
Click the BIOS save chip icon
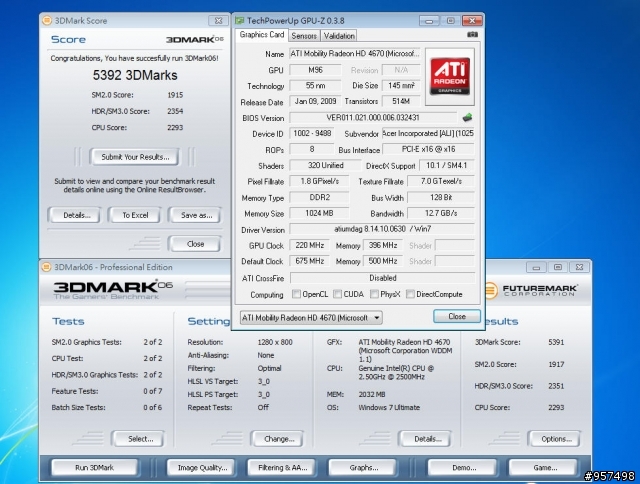point(467,118)
